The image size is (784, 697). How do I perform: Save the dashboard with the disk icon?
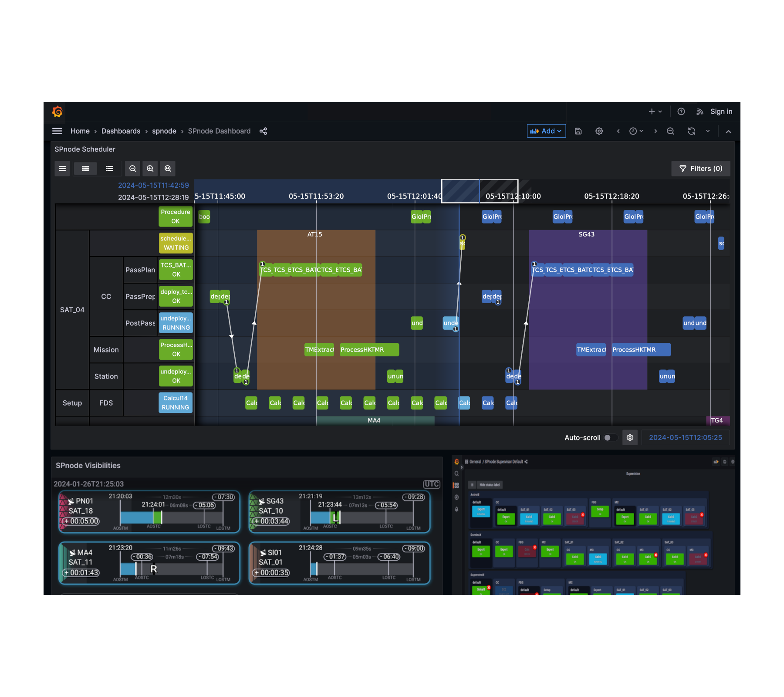tap(578, 131)
